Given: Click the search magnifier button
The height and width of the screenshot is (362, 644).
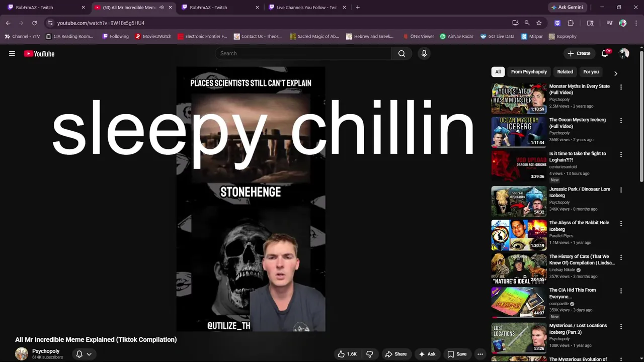Looking at the screenshot, I should (x=401, y=53).
